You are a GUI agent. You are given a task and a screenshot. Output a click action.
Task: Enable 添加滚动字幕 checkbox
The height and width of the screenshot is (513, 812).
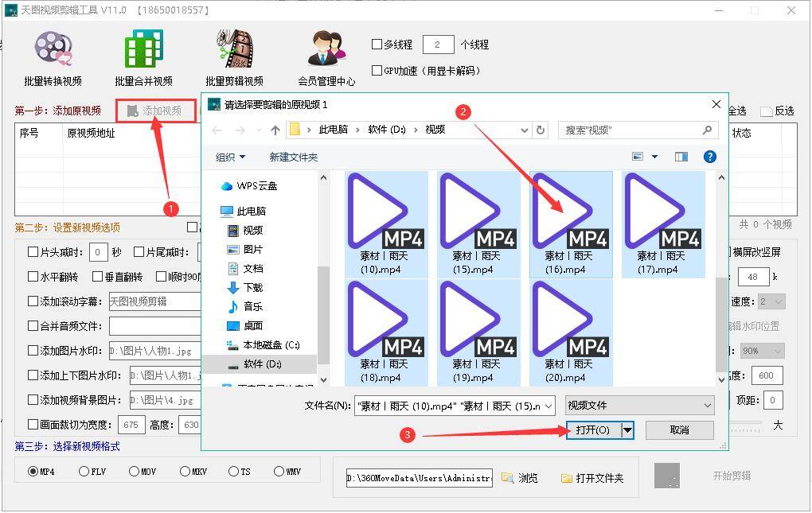[x=33, y=301]
